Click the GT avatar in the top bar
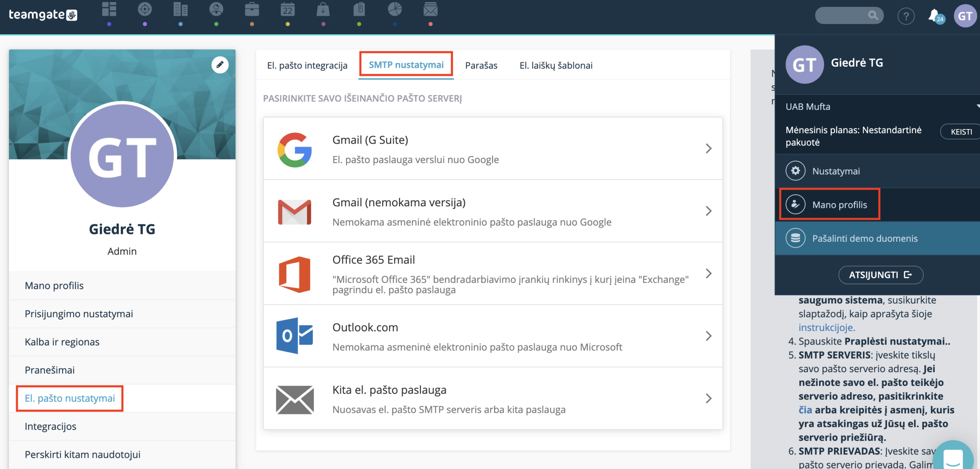 tap(965, 16)
